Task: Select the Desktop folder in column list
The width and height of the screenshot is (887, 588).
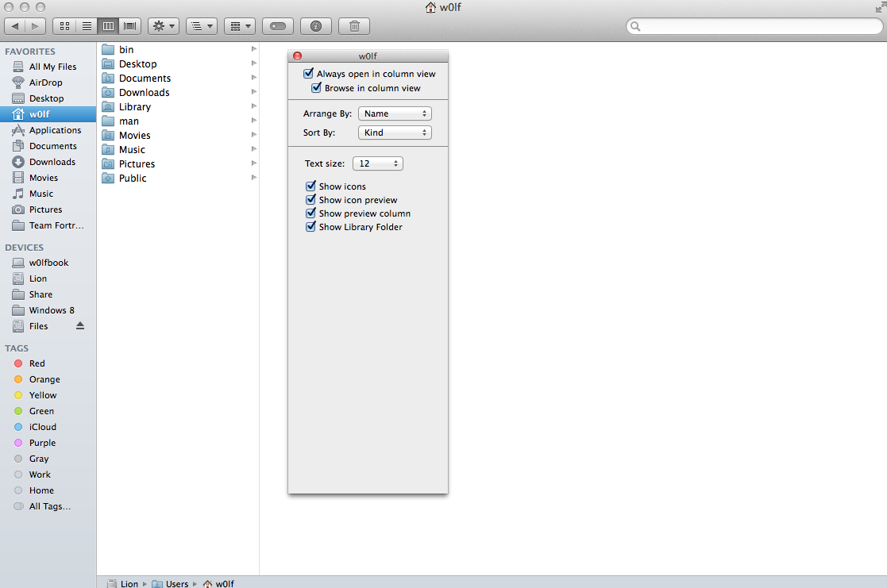Action: (178, 64)
